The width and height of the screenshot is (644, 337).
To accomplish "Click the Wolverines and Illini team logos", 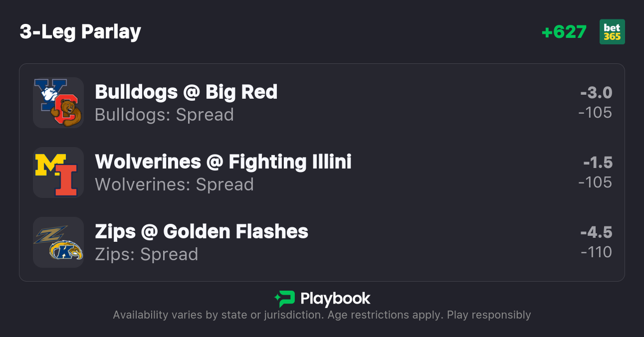I will tap(58, 172).
